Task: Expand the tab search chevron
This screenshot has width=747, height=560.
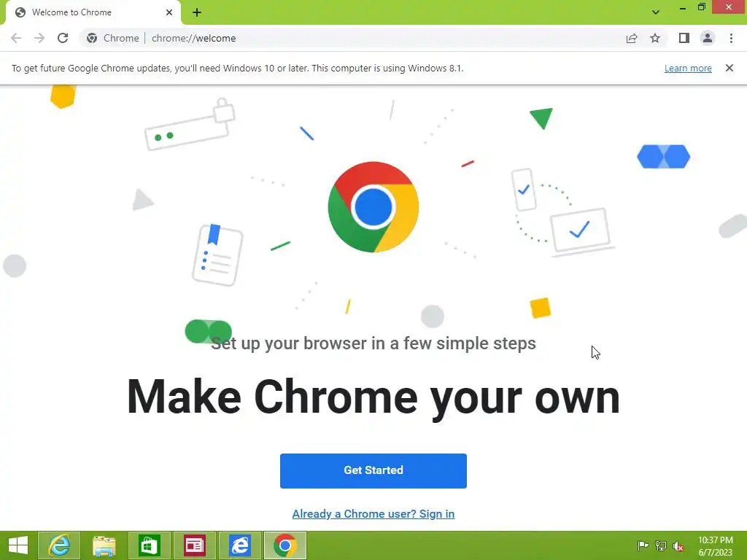Action: coord(656,12)
